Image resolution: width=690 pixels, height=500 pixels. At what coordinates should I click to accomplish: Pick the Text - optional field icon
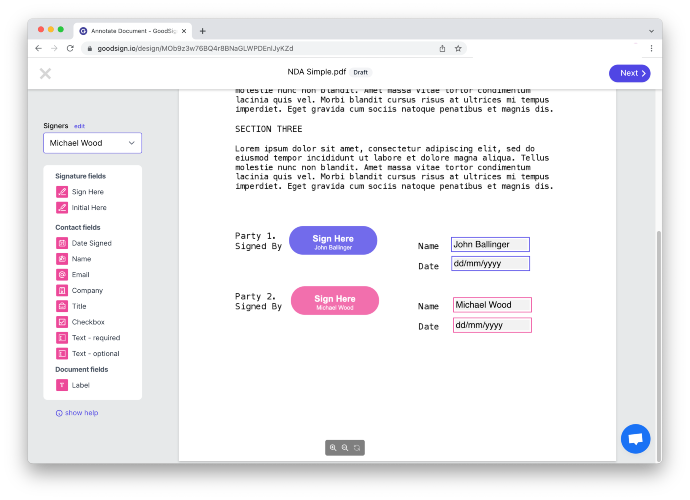pos(62,353)
